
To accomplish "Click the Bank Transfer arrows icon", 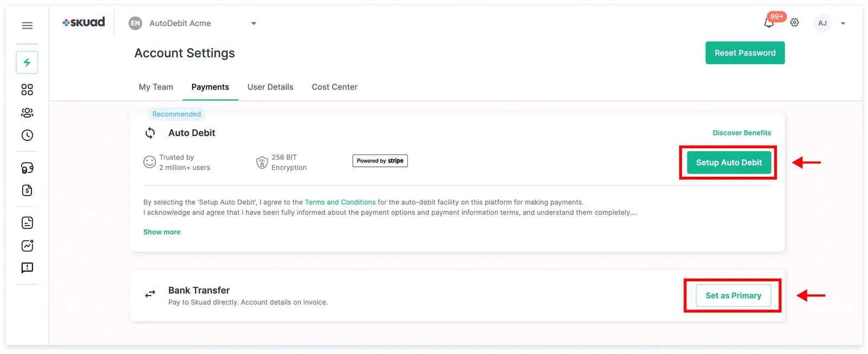I will [150, 294].
